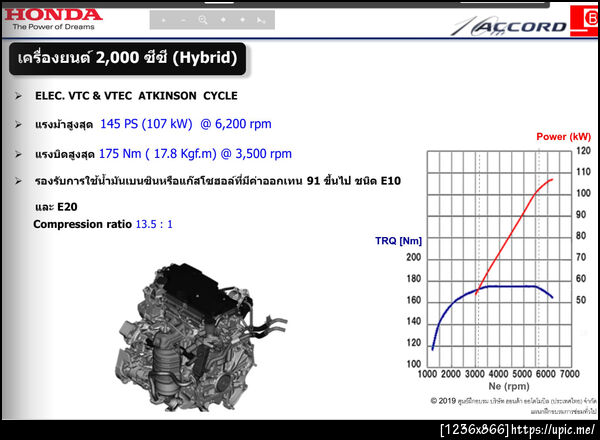This screenshot has height=440, width=600.
Task: Click the "Compression ratio" label
Action: coord(82,224)
